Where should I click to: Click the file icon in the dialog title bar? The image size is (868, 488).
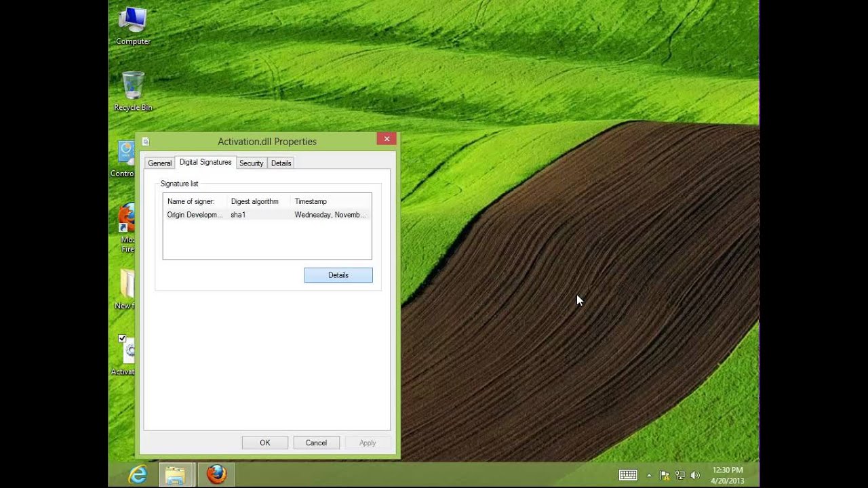(146, 142)
